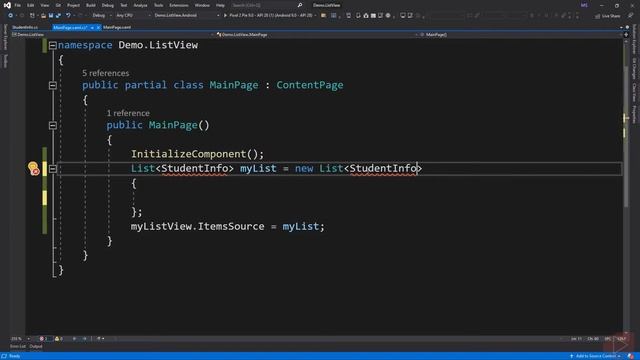Open the Tools menu
Viewport: 640px width, 360px height.
pos(158,5)
